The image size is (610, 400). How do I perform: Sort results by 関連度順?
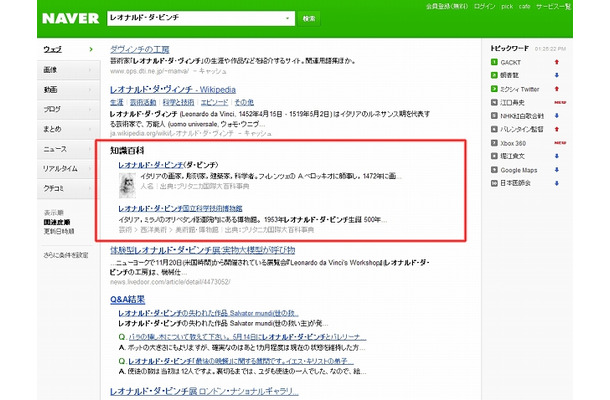(57, 222)
